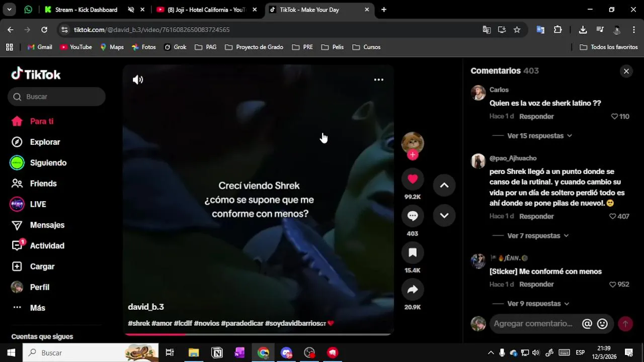Image resolution: width=644 pixels, height=362 pixels.
Task: Open the #shrek hashtag
Action: click(x=139, y=323)
